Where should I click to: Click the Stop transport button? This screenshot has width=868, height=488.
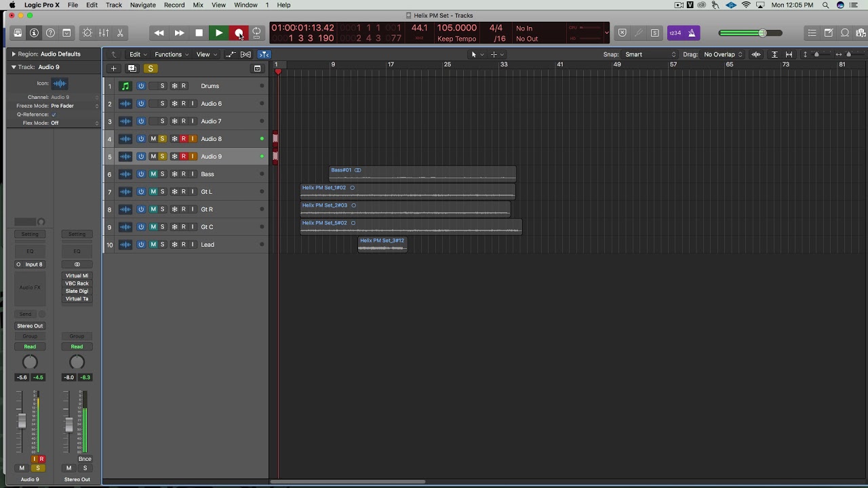[199, 33]
